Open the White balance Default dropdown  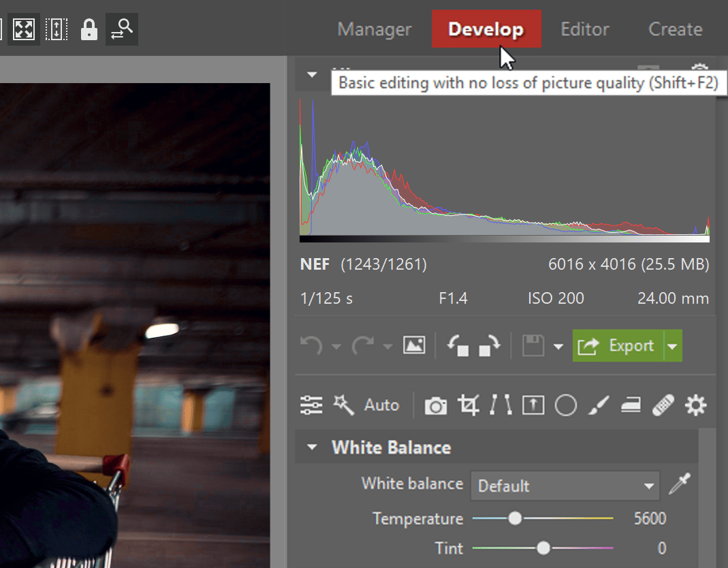pos(565,486)
